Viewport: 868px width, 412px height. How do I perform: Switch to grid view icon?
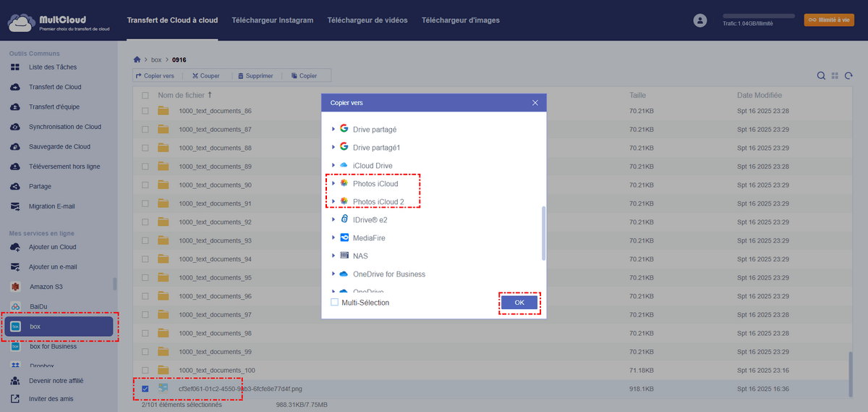pos(835,75)
